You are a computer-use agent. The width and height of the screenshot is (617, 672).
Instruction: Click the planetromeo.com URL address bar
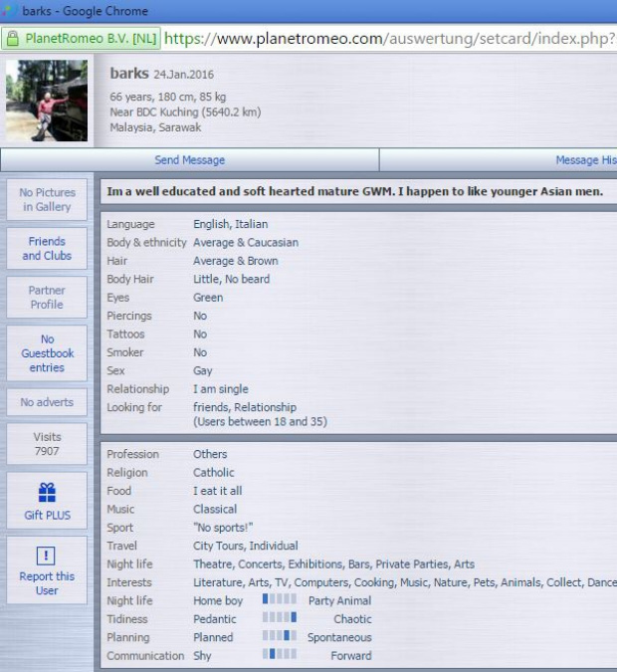coord(388,39)
